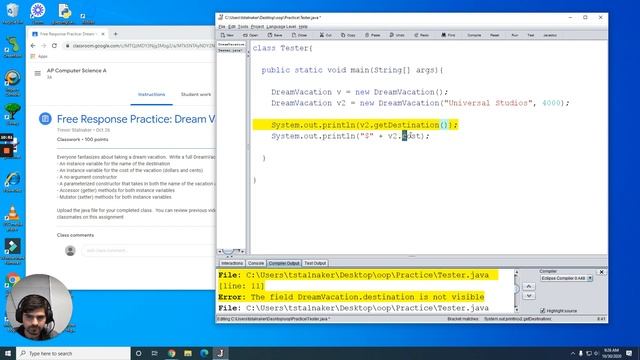Switch to the Console tab
Viewport: 640px width, 360px height.
256,263
